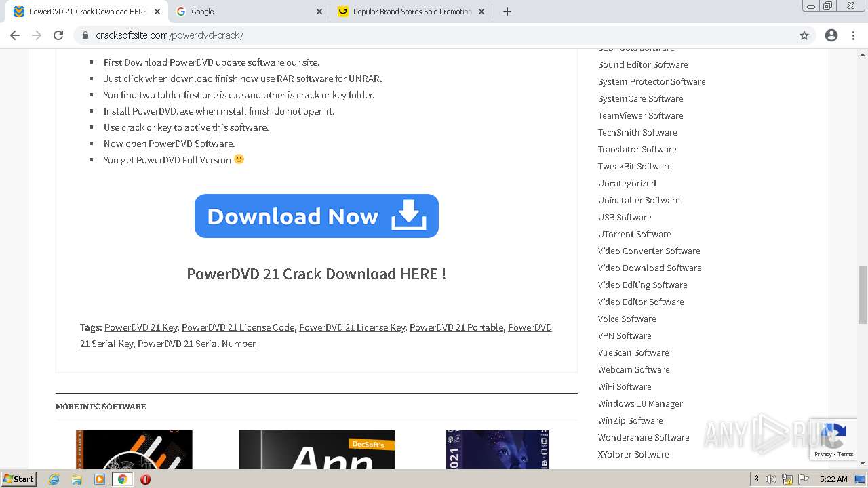868x488 pixels.
Task: Open the Translator Software category
Action: (637, 149)
